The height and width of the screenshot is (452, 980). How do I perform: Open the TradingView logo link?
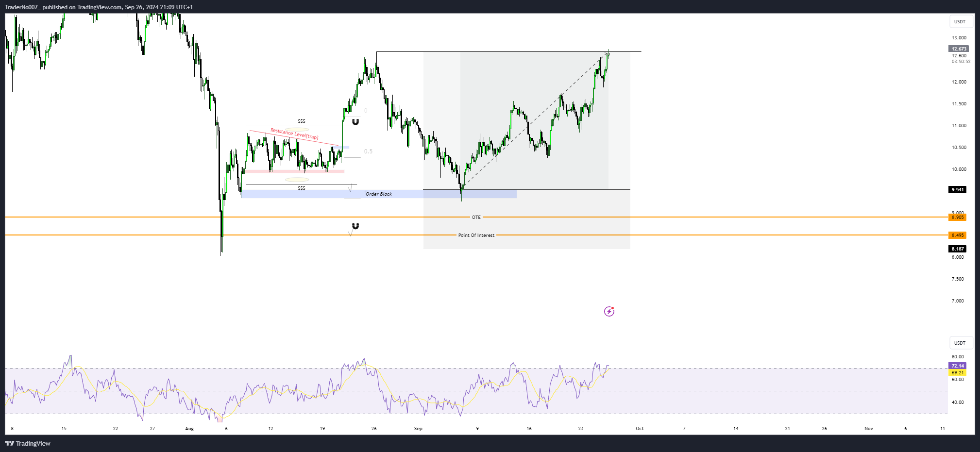pos(28,443)
